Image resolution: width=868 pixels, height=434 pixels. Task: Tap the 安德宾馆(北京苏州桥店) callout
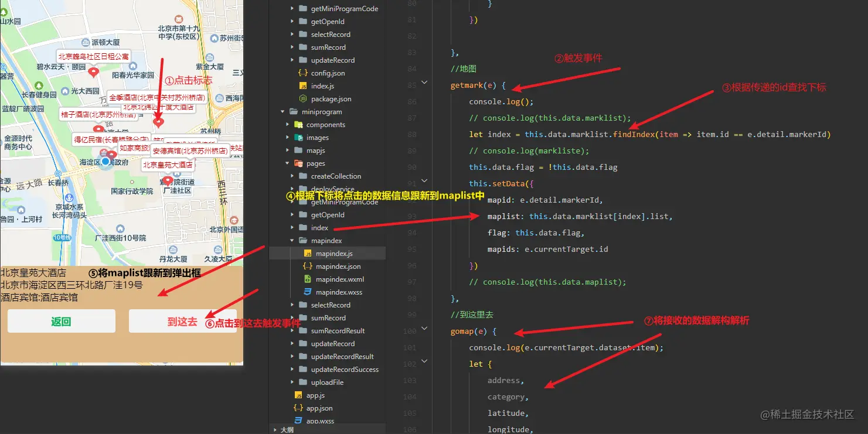[190, 151]
